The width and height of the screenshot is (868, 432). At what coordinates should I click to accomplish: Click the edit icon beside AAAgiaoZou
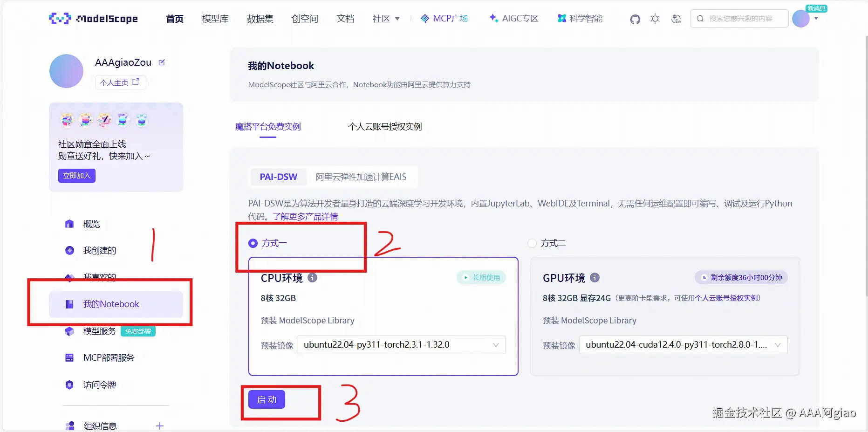point(162,62)
